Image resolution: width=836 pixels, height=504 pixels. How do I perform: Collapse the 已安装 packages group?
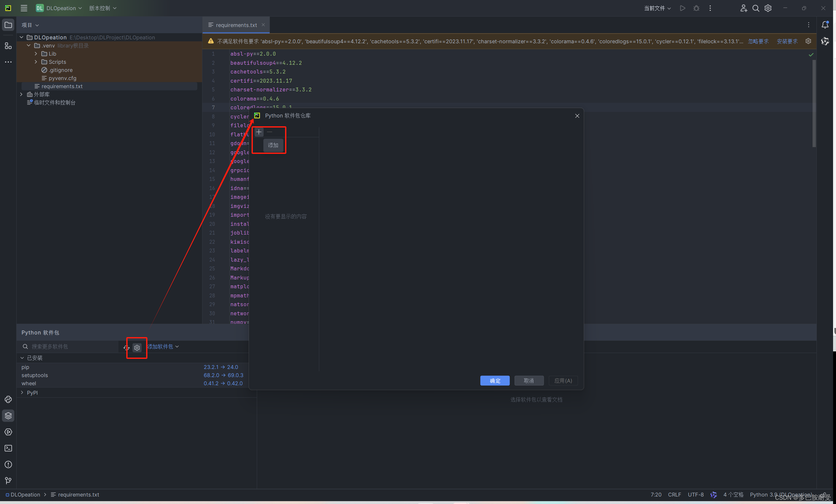tap(22, 358)
